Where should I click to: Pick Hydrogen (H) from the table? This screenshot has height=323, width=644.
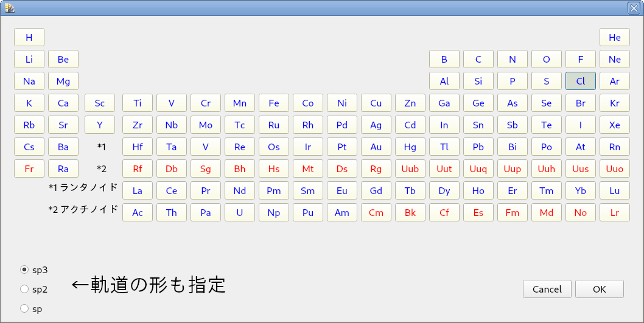coord(29,37)
